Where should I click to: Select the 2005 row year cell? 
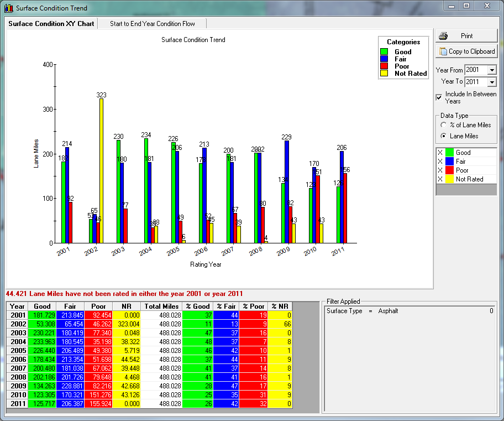click(x=17, y=351)
